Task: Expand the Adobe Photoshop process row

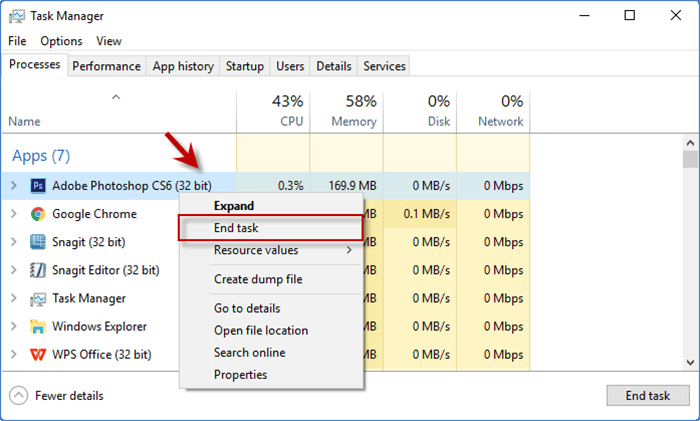Action: pyautogui.click(x=13, y=185)
